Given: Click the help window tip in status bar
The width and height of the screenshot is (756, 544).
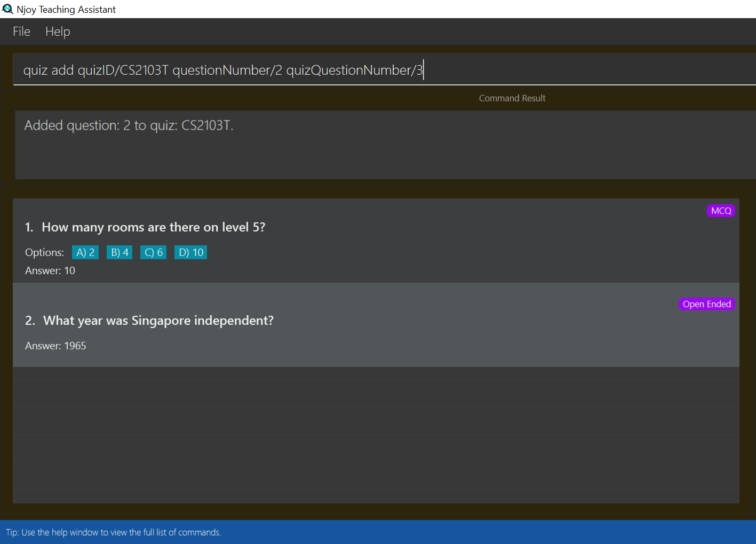Looking at the screenshot, I should click(113, 532).
